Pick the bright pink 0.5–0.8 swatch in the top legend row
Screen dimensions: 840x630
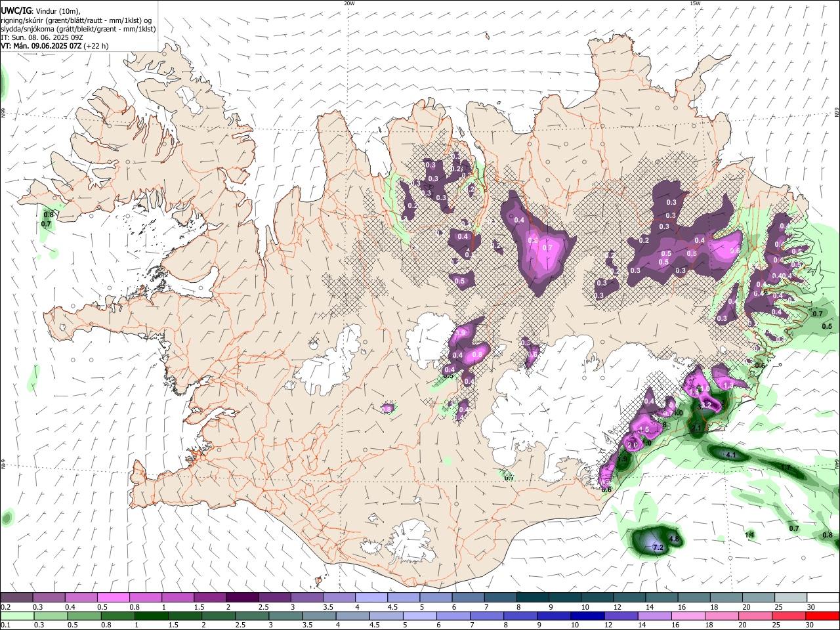pos(113,597)
